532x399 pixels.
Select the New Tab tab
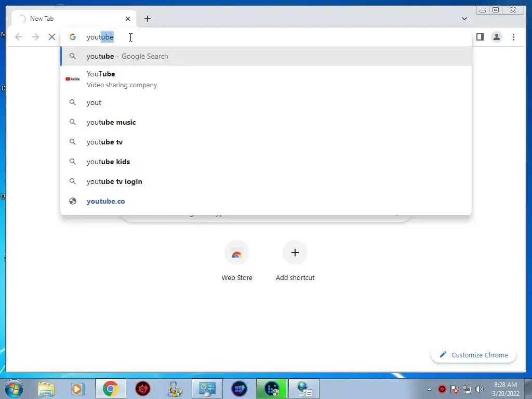[x=74, y=19]
